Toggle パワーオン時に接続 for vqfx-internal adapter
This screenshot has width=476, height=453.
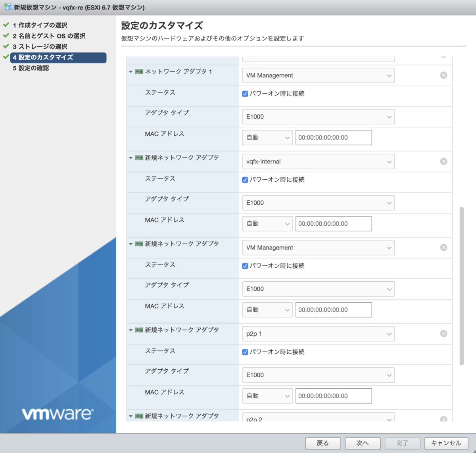click(245, 180)
